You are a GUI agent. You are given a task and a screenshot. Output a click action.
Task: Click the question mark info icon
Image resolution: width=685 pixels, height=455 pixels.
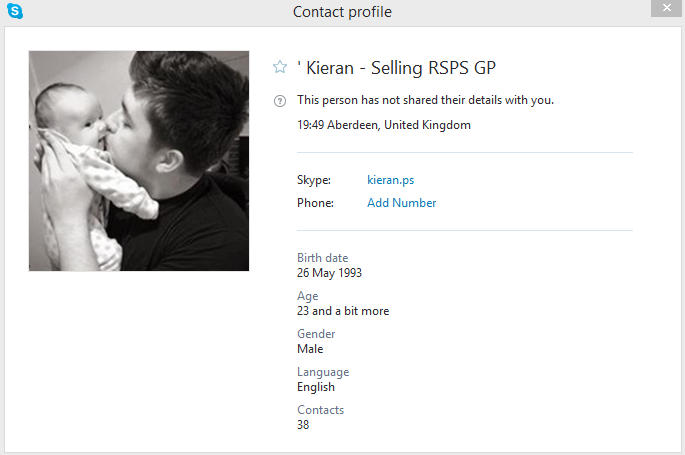click(280, 100)
